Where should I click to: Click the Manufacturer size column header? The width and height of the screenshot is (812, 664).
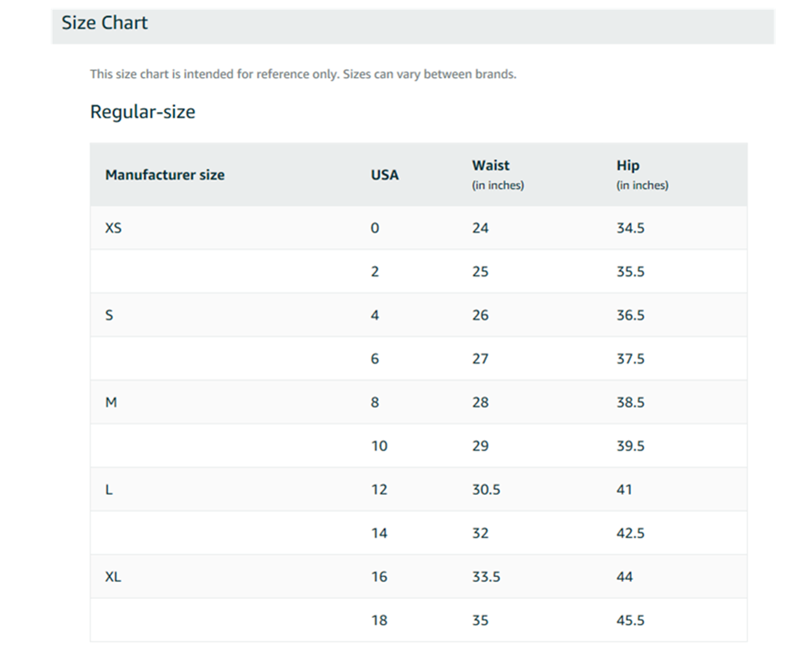click(165, 175)
